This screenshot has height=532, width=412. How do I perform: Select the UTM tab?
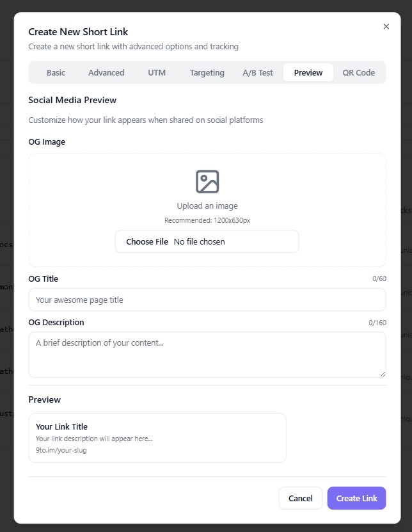(x=157, y=72)
